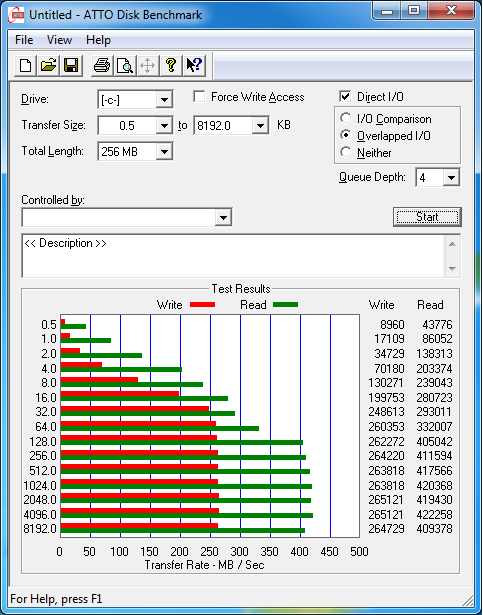The image size is (483, 615).
Task: Select the I/O Comparison radio button
Action: [x=346, y=118]
